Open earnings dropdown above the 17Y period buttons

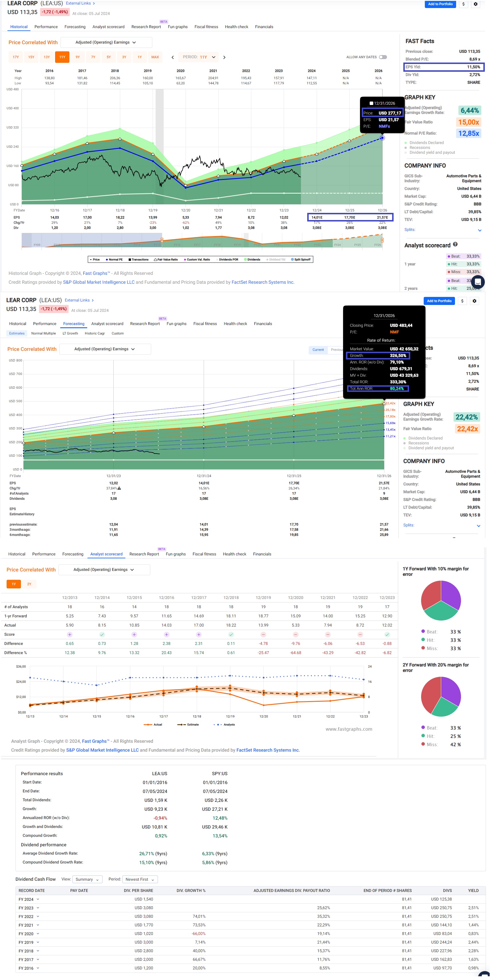106,42
